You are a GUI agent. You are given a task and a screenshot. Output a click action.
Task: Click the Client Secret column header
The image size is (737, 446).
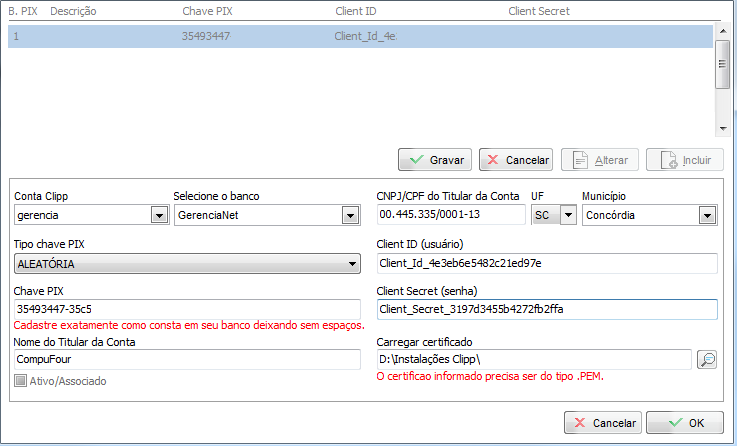[543, 11]
